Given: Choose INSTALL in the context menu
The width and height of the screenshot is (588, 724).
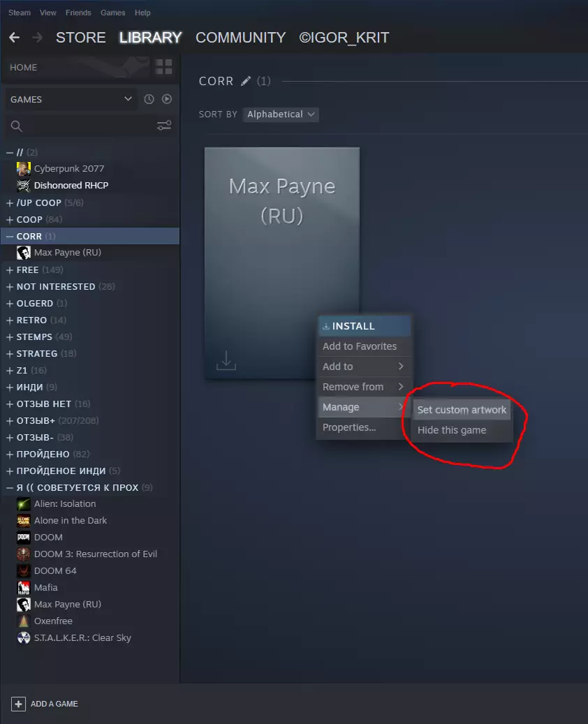Looking at the screenshot, I should click(364, 326).
